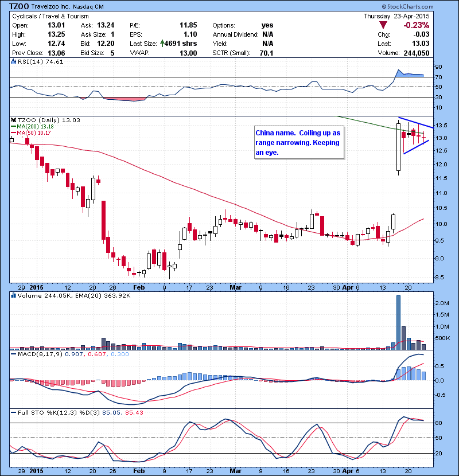
Task: Click the -0.23% percent change
Action: pos(417,25)
